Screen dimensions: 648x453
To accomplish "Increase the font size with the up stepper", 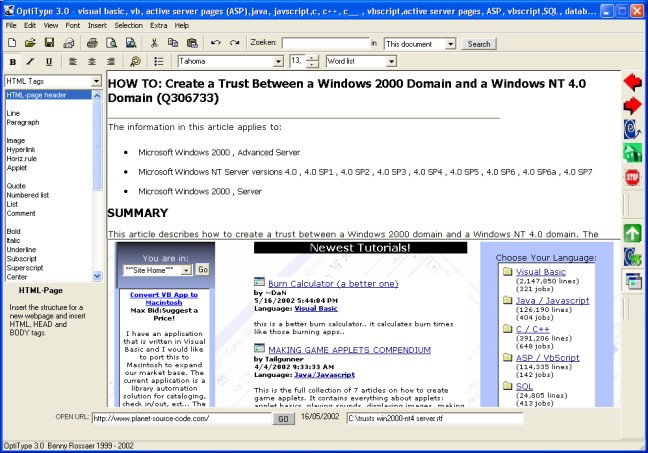I will [313, 58].
